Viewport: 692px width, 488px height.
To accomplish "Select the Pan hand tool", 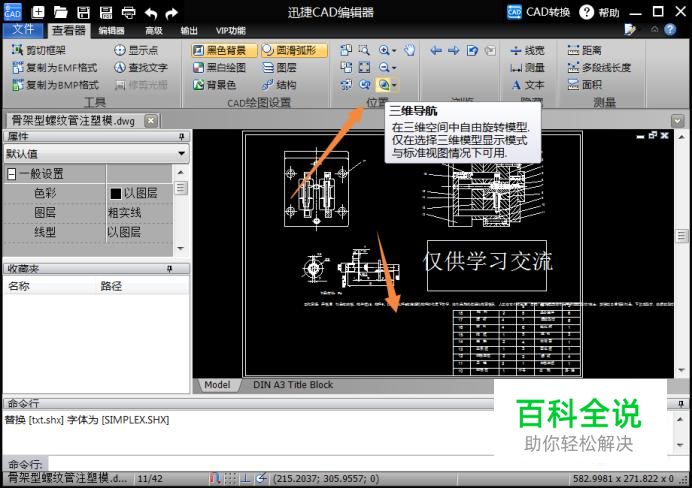I will click(x=410, y=50).
